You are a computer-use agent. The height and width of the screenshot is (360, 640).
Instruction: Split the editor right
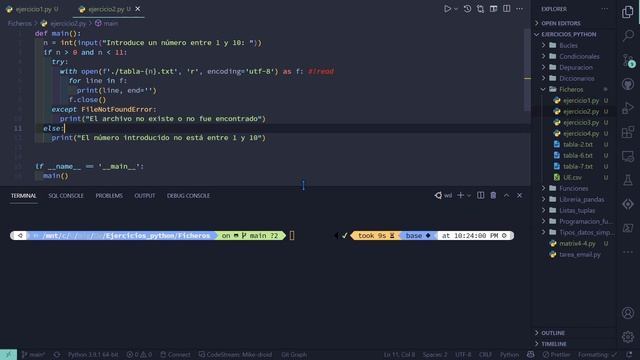[x=507, y=9]
